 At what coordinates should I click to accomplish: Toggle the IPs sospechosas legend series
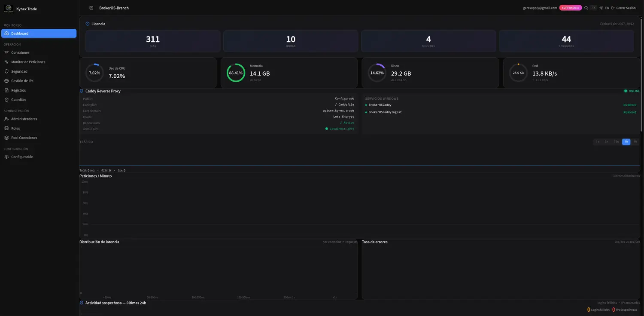coord(625,310)
